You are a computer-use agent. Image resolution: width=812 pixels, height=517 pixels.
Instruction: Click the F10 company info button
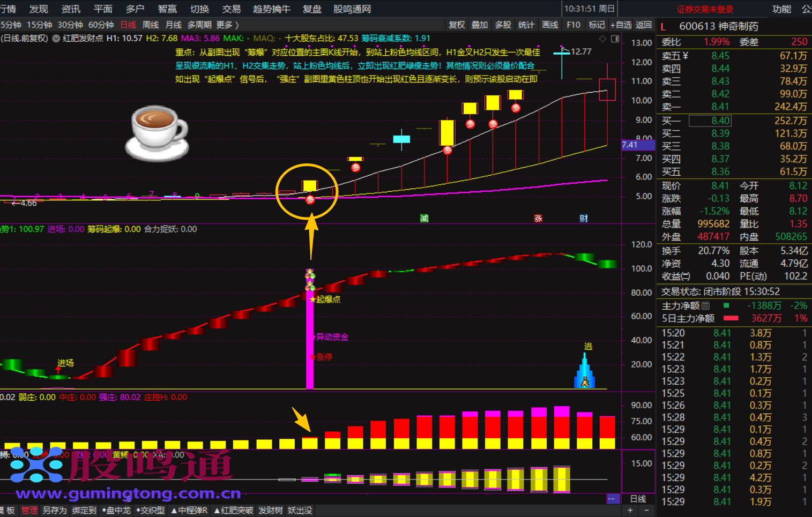573,25
